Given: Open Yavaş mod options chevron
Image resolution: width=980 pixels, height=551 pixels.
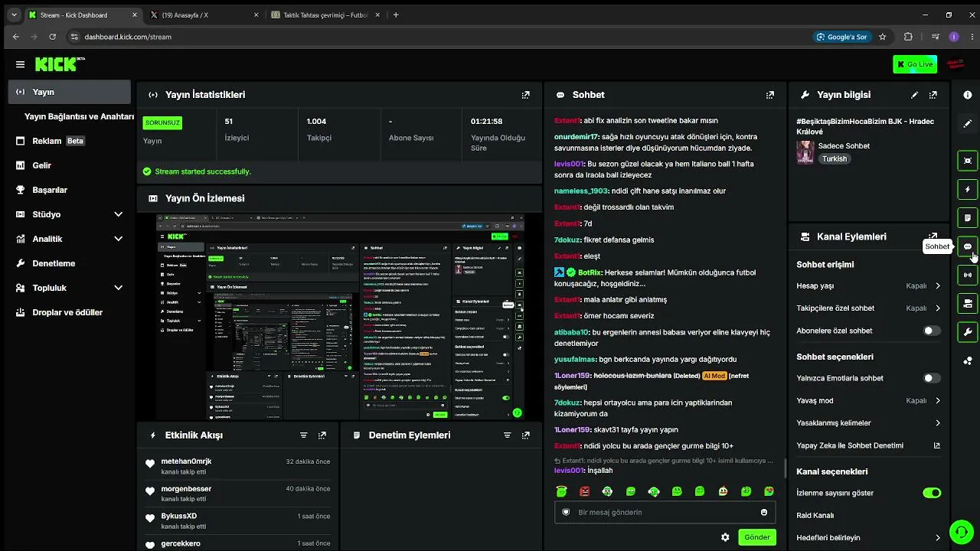Looking at the screenshot, I should coord(938,401).
